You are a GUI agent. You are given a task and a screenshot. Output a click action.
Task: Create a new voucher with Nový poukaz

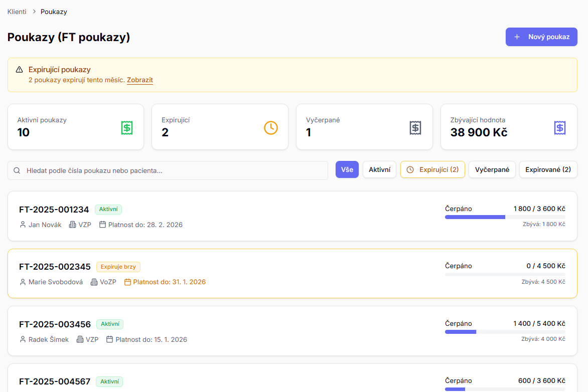point(541,37)
